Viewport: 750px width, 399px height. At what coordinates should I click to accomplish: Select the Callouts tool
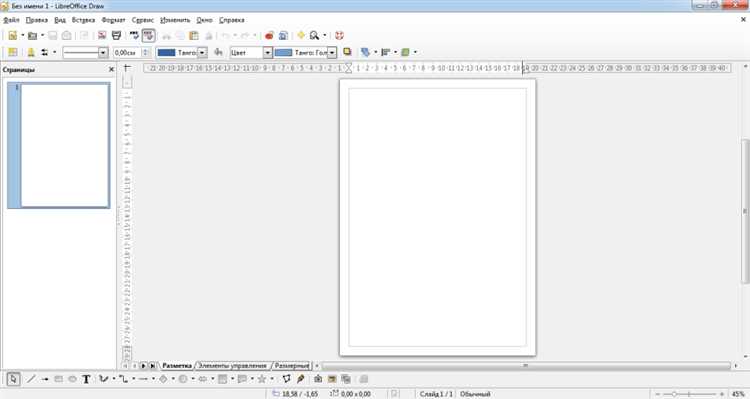(242, 379)
